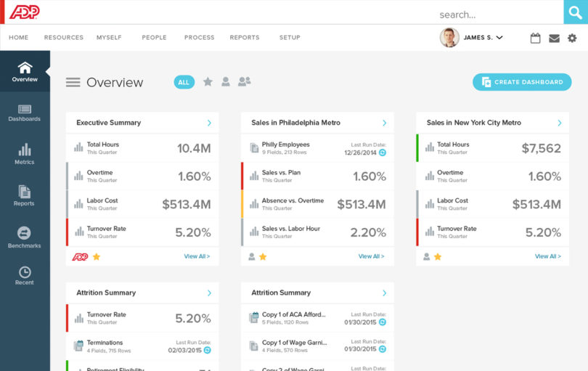Open HOME menu
The width and height of the screenshot is (588, 371).
(19, 38)
